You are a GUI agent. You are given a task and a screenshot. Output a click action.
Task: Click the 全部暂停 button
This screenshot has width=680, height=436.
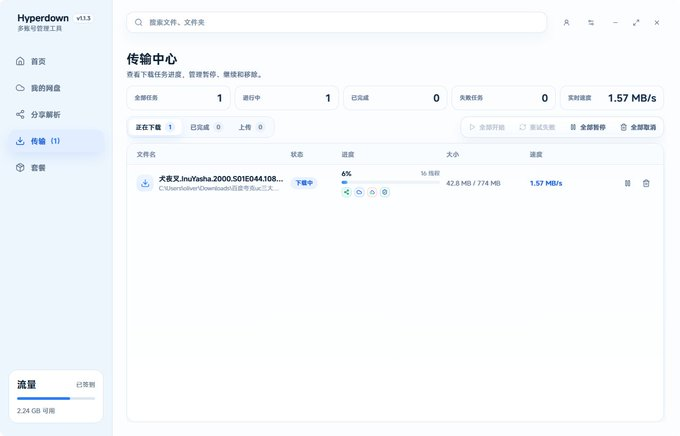point(588,127)
